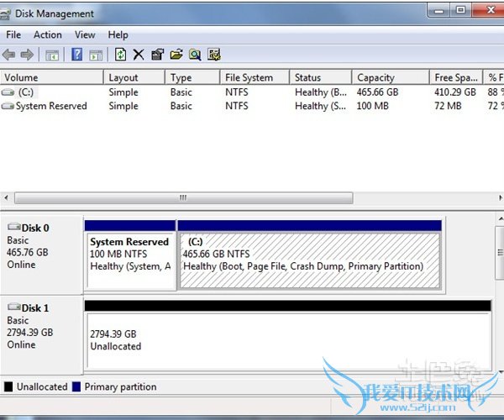Click the Forward arrow toolbar icon
This screenshot has width=504, height=420.
tap(27, 55)
